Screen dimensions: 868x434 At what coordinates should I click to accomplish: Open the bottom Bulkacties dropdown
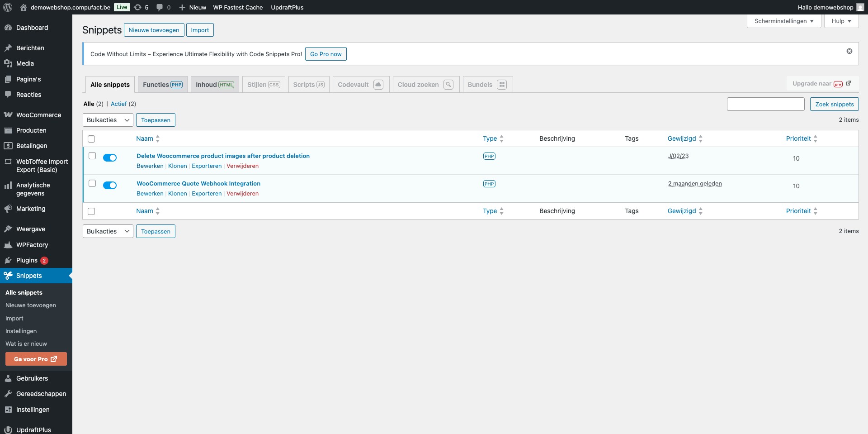click(108, 231)
